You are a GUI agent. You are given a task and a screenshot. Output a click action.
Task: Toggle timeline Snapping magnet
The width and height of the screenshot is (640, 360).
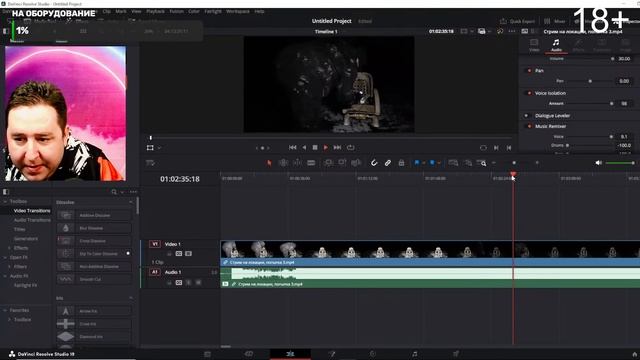pos(374,163)
